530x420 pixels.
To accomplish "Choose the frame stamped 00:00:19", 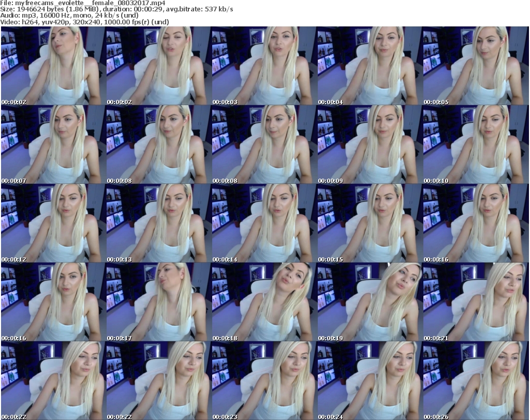I will pyautogui.click(x=370, y=302).
